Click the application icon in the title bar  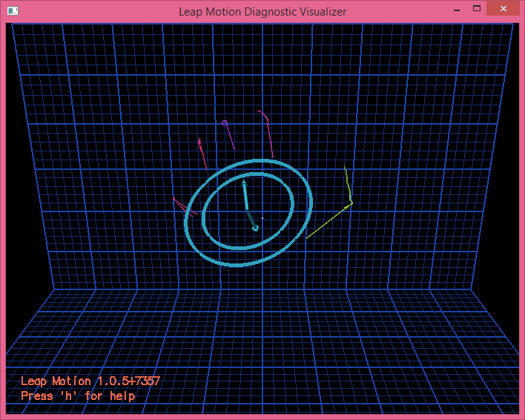(13, 11)
